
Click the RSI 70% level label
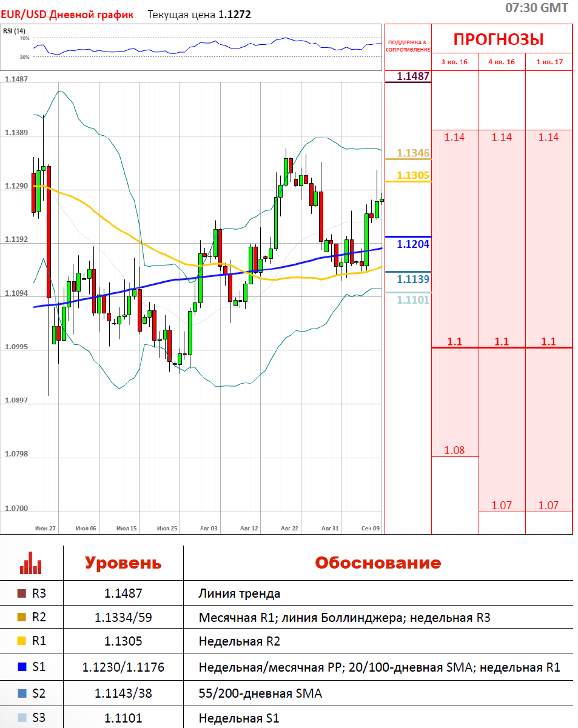tap(25, 38)
